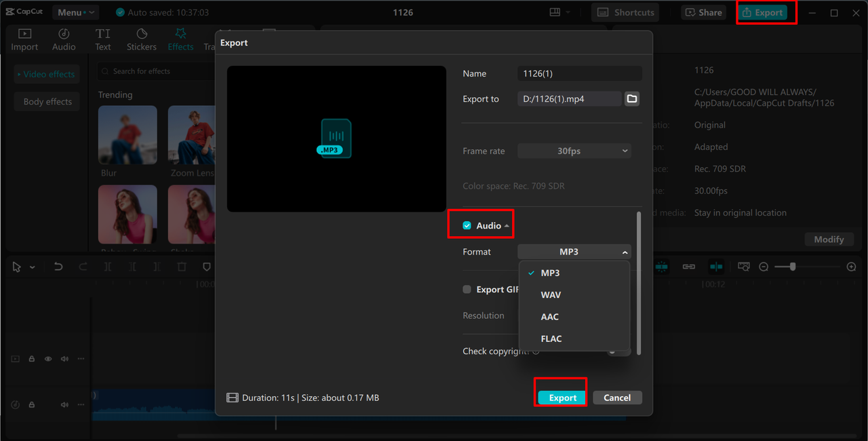Open the Stickers tab

142,39
